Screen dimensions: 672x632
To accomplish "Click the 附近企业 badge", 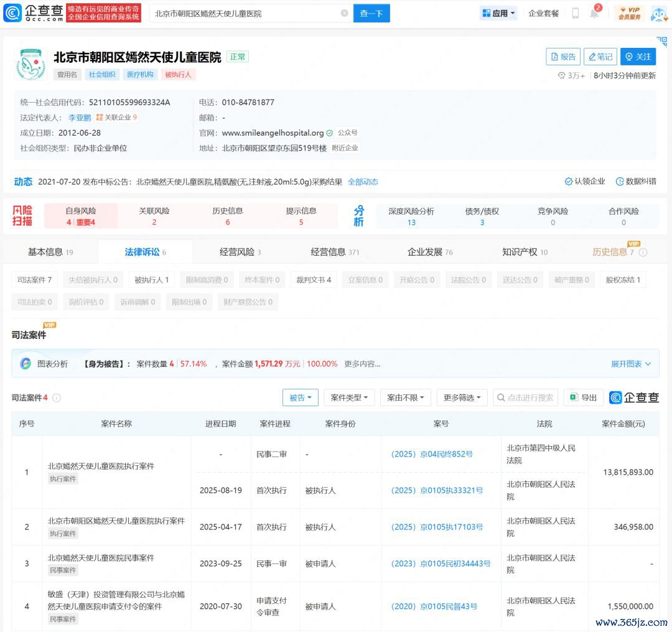I will click(345, 148).
